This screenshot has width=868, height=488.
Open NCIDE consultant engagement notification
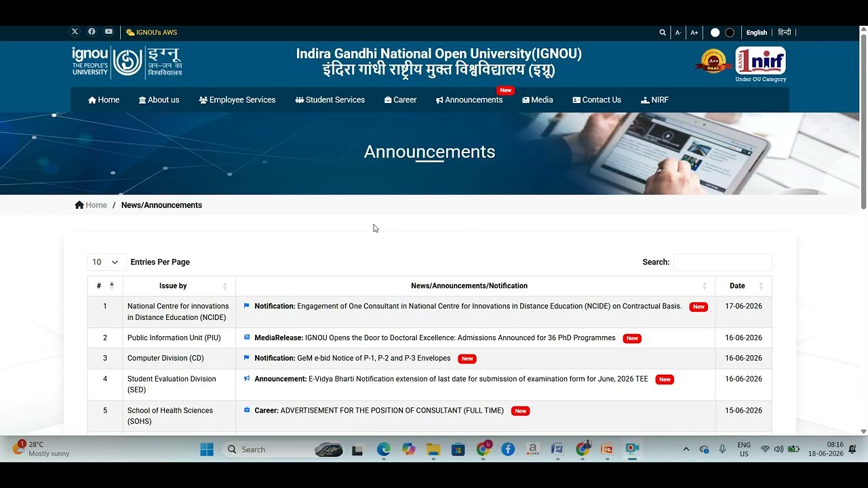[x=468, y=306]
